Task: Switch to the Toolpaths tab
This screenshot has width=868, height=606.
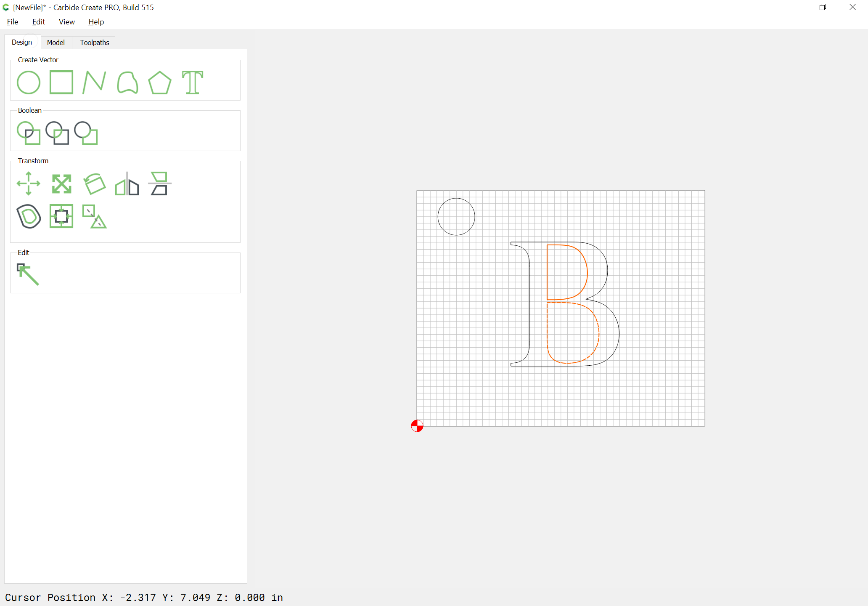Action: pos(95,43)
